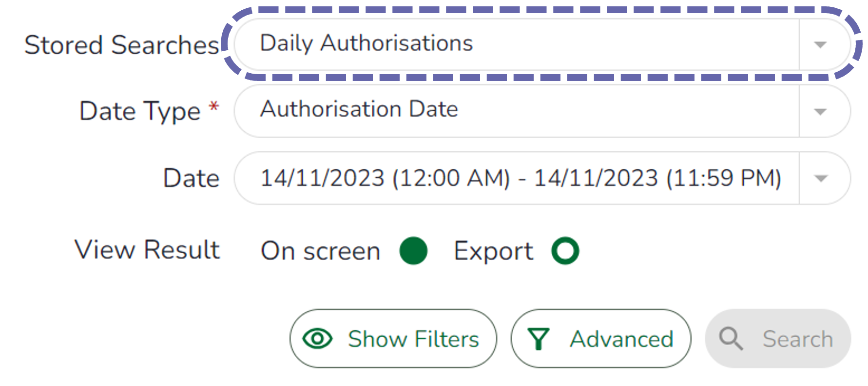Click the eye icon in Show Filters

coord(317,338)
